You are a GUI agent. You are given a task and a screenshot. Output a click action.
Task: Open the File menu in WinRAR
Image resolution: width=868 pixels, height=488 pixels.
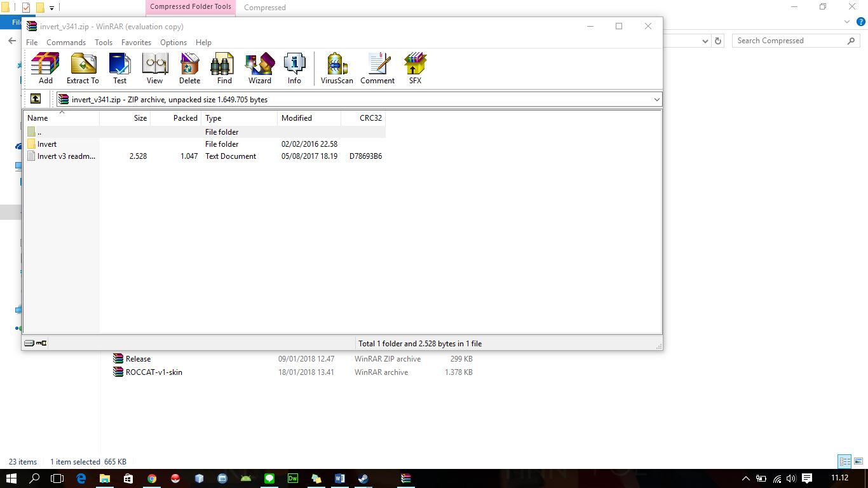click(x=32, y=43)
